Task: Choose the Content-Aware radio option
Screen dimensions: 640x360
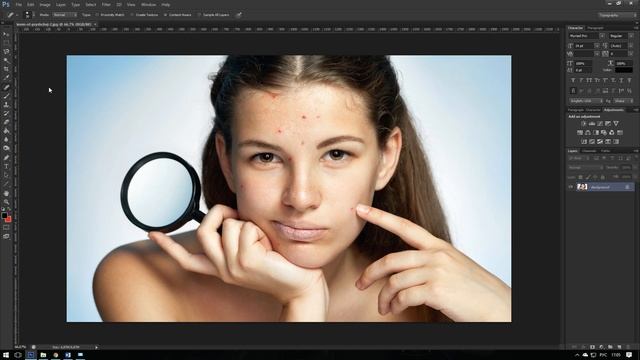Action: point(178,15)
